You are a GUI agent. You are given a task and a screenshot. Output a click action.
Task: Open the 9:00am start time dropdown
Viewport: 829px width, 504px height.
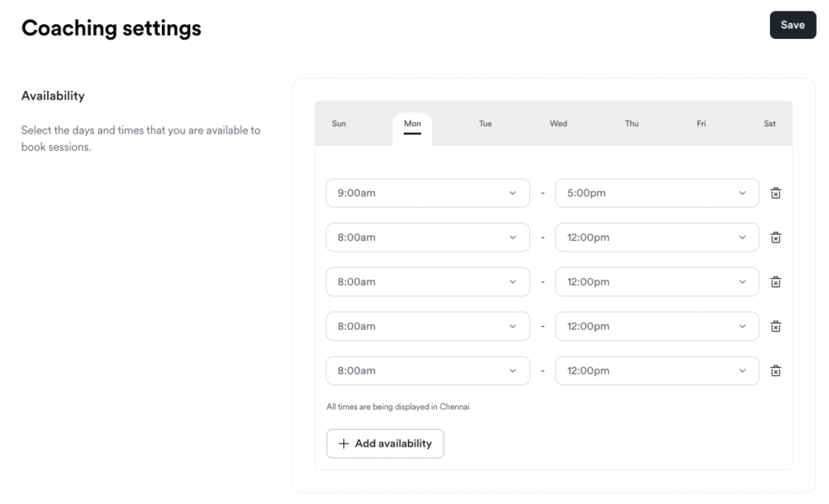pos(427,193)
